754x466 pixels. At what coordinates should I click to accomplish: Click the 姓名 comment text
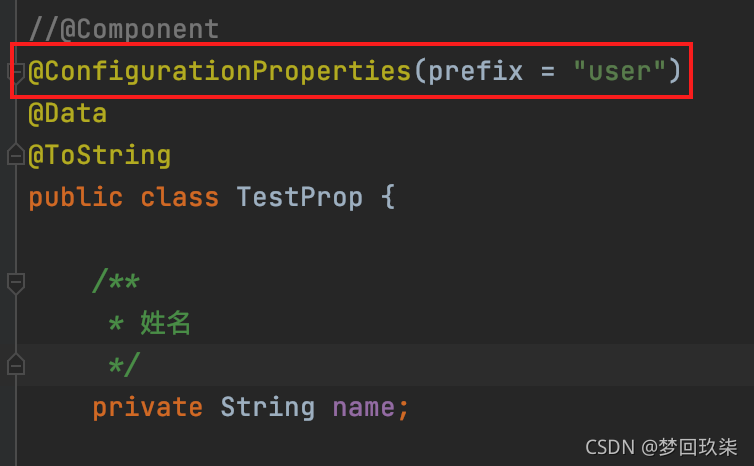(x=165, y=323)
